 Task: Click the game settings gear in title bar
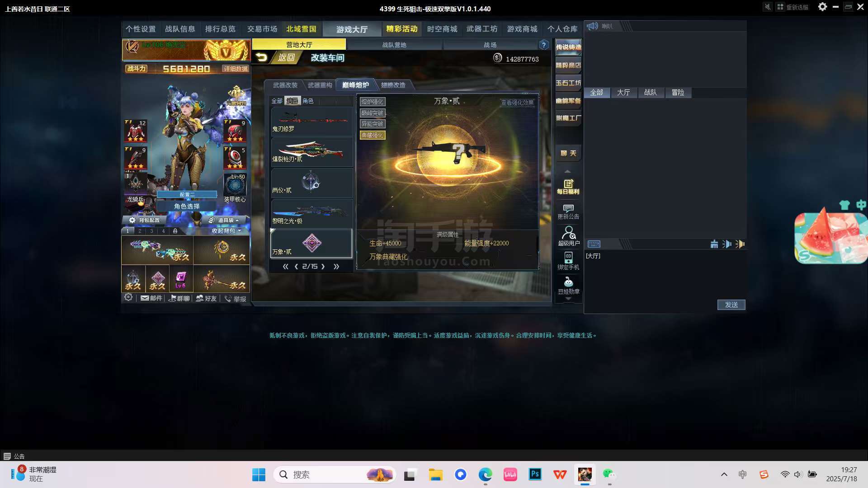coord(822,7)
